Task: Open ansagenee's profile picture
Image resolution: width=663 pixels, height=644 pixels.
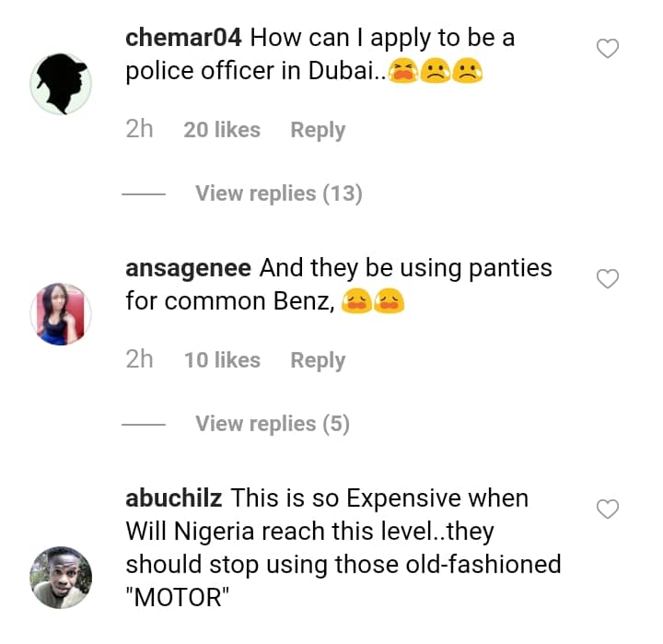Action: [62, 314]
